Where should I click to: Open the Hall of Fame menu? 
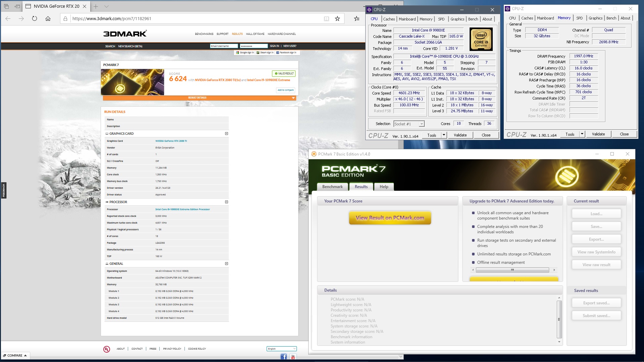pos(255,34)
